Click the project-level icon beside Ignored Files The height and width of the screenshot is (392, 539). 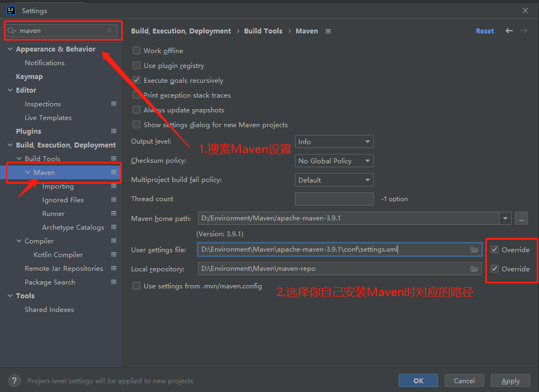tap(114, 200)
